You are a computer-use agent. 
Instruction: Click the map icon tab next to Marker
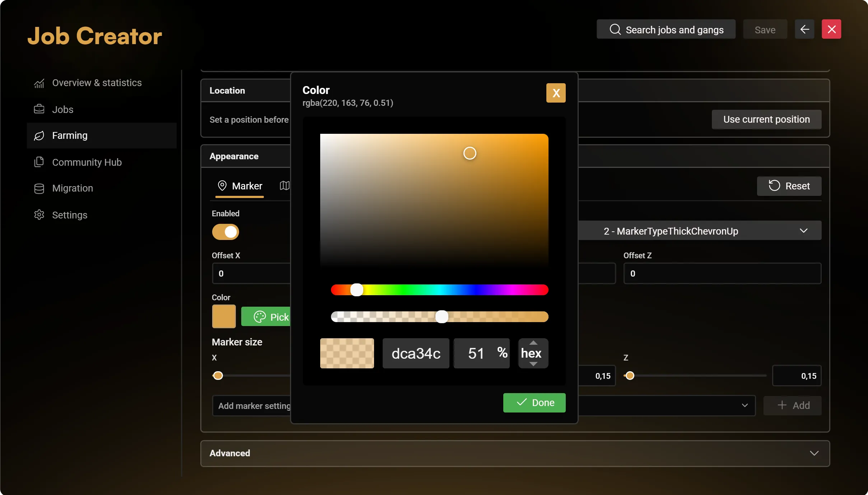click(x=285, y=185)
